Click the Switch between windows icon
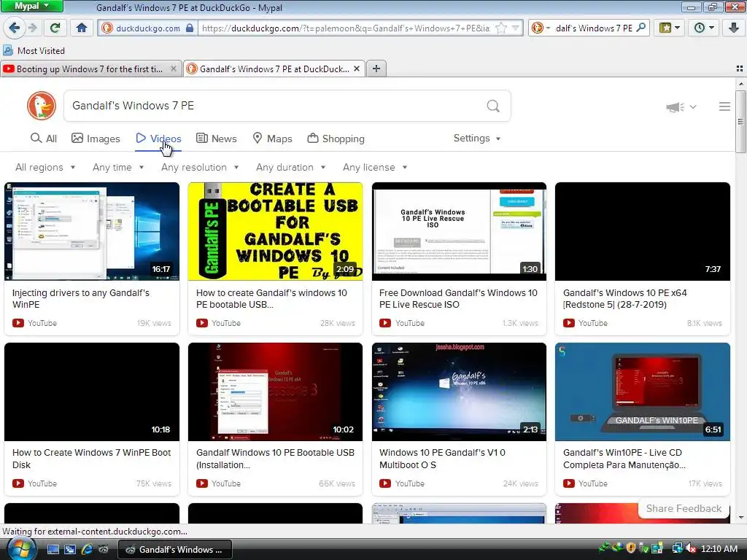This screenshot has height=560, width=747. pos(70,550)
